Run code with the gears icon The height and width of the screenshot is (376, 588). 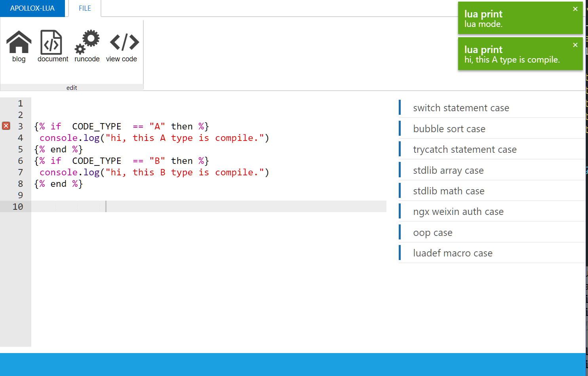[87, 42]
